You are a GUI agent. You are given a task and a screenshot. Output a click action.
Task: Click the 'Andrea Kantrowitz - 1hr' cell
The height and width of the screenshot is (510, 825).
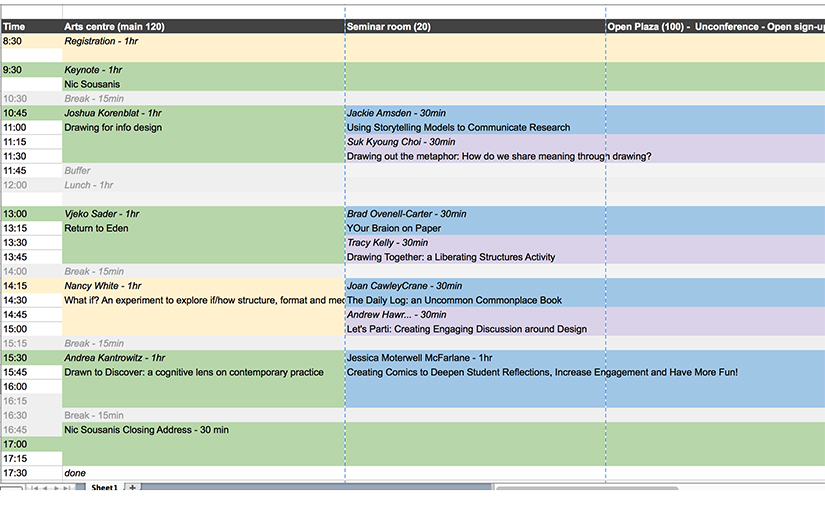(204, 357)
